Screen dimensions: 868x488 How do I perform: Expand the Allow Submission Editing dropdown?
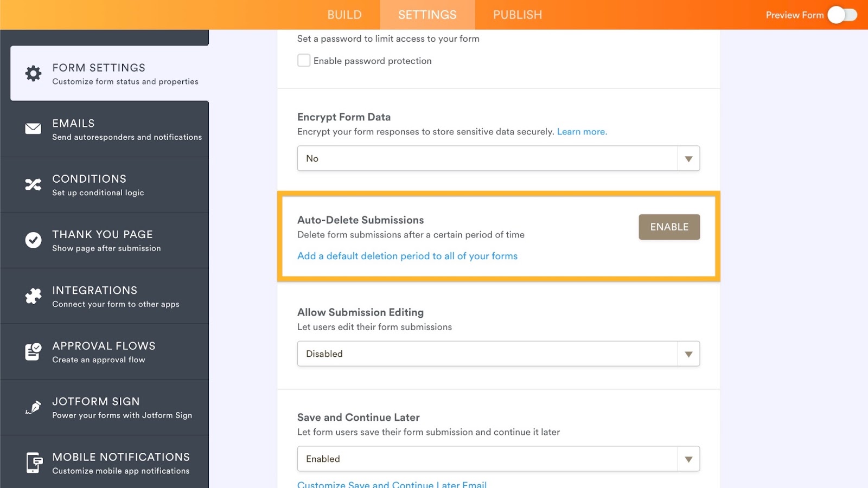pos(498,354)
